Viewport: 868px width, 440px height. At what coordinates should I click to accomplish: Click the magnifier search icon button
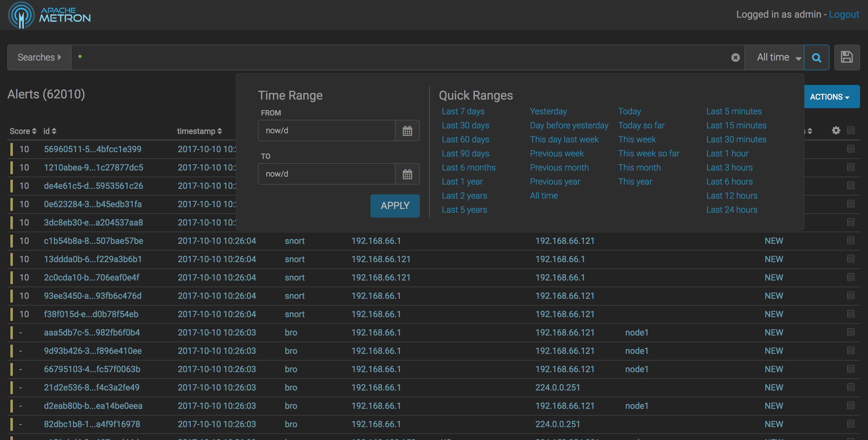pyautogui.click(x=816, y=58)
